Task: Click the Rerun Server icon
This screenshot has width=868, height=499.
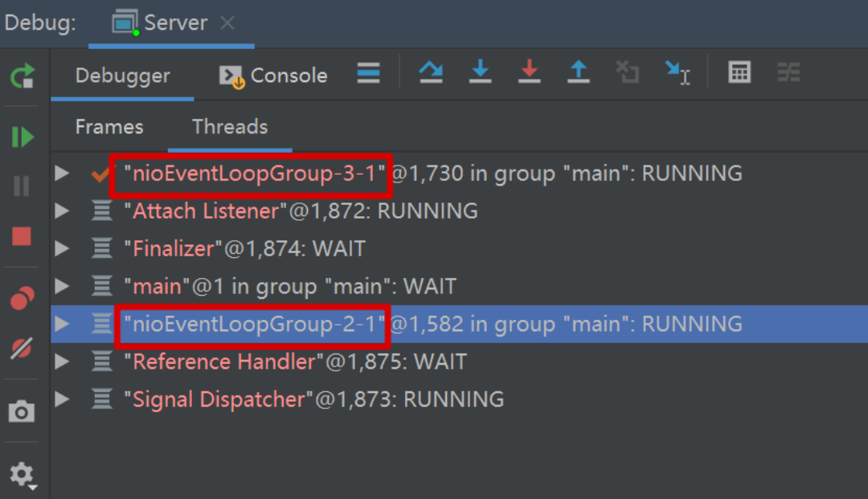Action: coord(23,76)
